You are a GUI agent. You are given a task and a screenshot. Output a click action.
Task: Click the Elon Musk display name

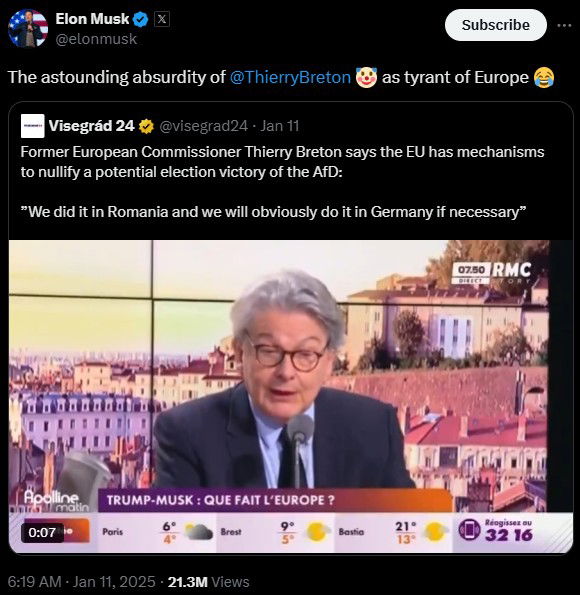(92, 19)
